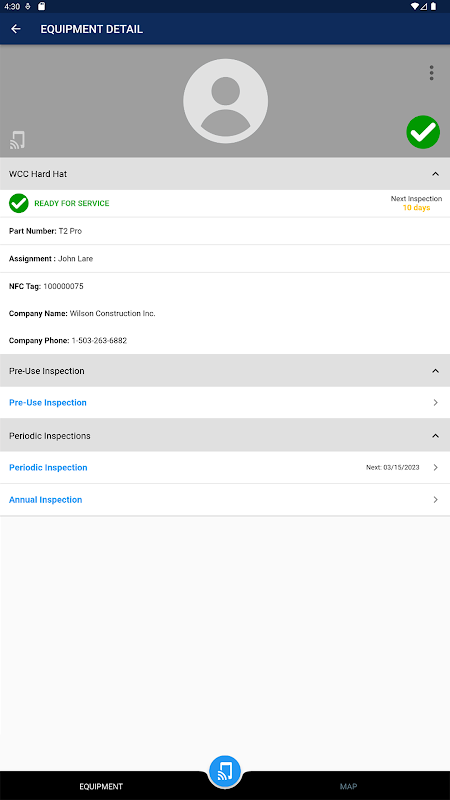Viewport: 450px width, 800px height.
Task: Switch to the Map tab
Action: [348, 786]
